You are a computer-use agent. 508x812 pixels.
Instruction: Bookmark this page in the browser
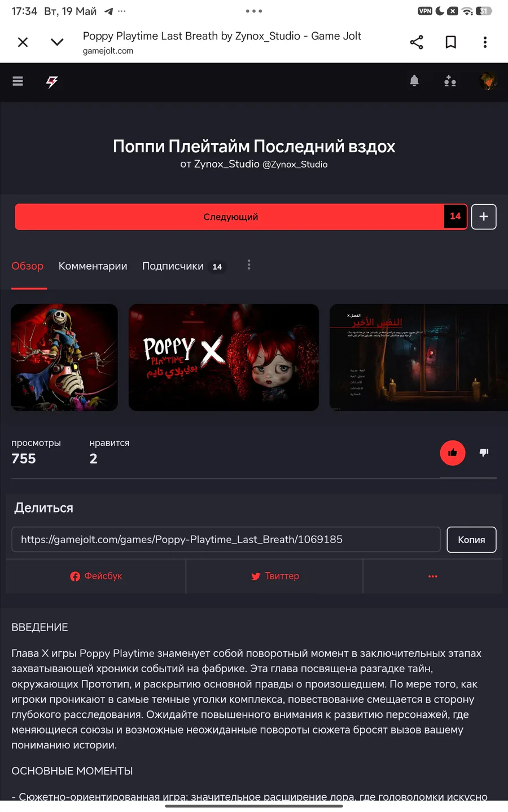(x=451, y=42)
